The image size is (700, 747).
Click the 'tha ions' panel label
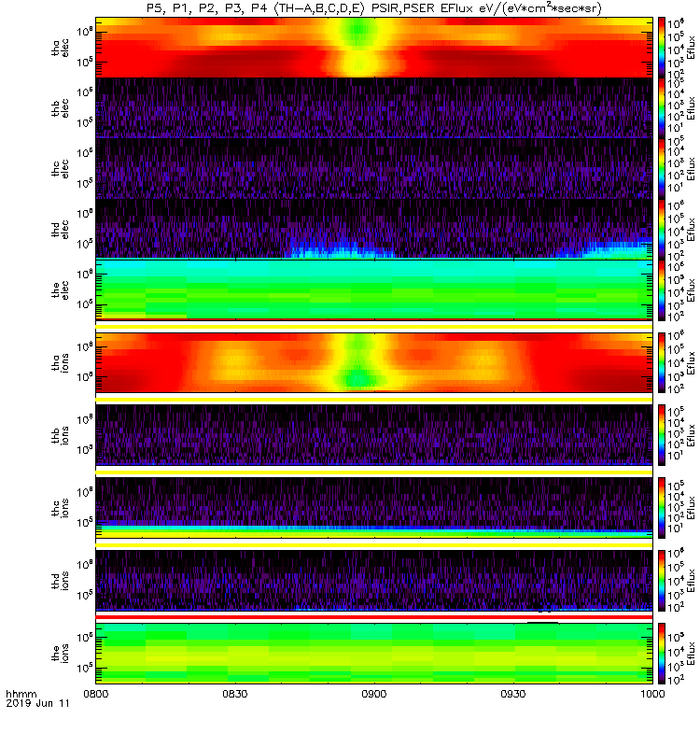[61, 362]
